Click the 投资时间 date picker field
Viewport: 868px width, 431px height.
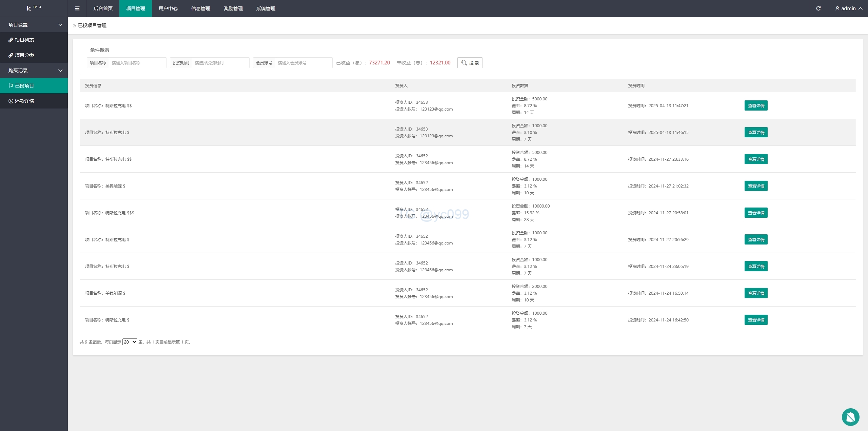[220, 63]
